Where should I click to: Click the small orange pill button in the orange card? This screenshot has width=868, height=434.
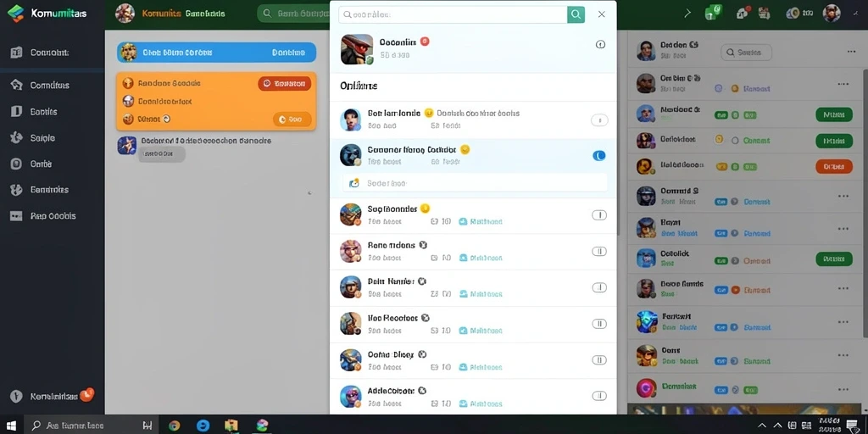click(x=292, y=119)
